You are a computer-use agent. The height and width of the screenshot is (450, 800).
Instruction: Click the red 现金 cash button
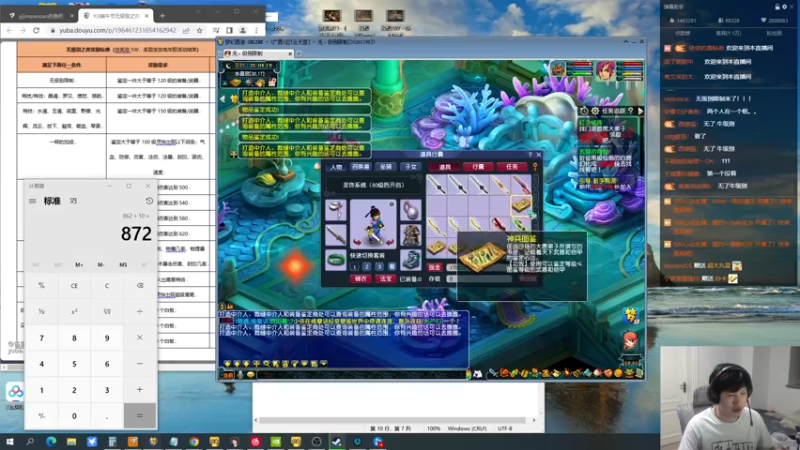(x=434, y=267)
